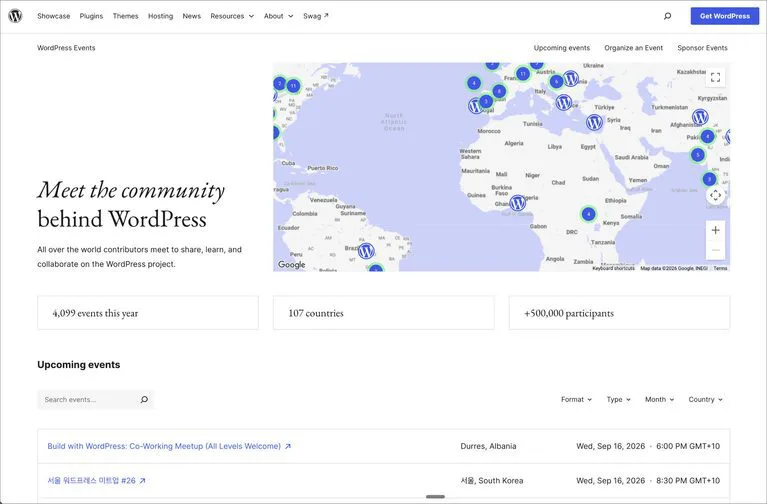Open the cluster of 4 near Kenya
Viewport: 767px width, 504px height.
coord(588,214)
